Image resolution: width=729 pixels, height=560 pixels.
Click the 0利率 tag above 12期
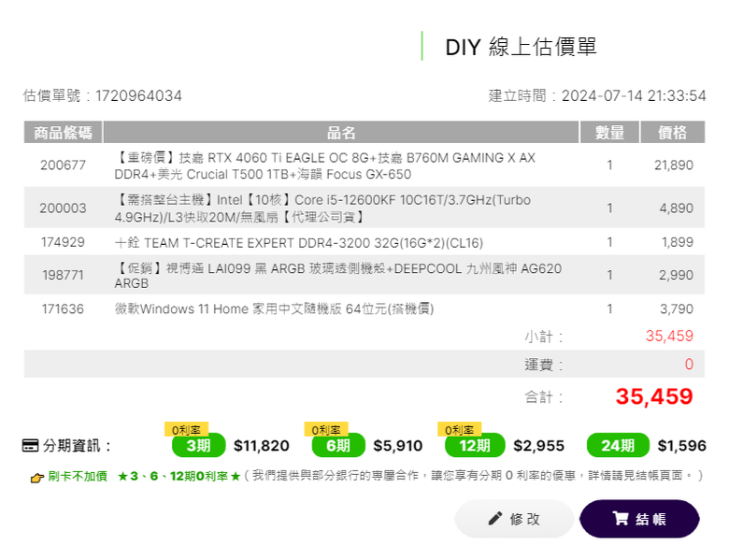coord(459,429)
